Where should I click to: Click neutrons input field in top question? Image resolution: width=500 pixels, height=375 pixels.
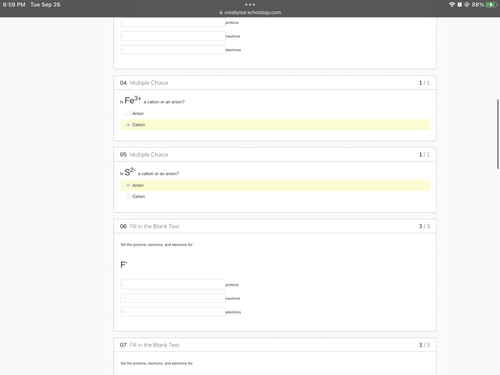tap(173, 36)
